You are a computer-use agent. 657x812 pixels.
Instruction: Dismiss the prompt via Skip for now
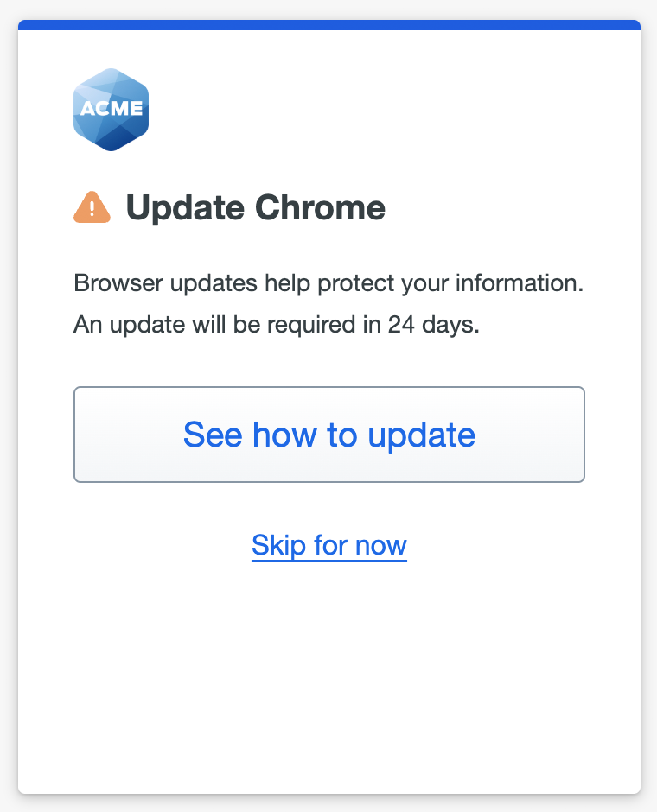click(328, 545)
